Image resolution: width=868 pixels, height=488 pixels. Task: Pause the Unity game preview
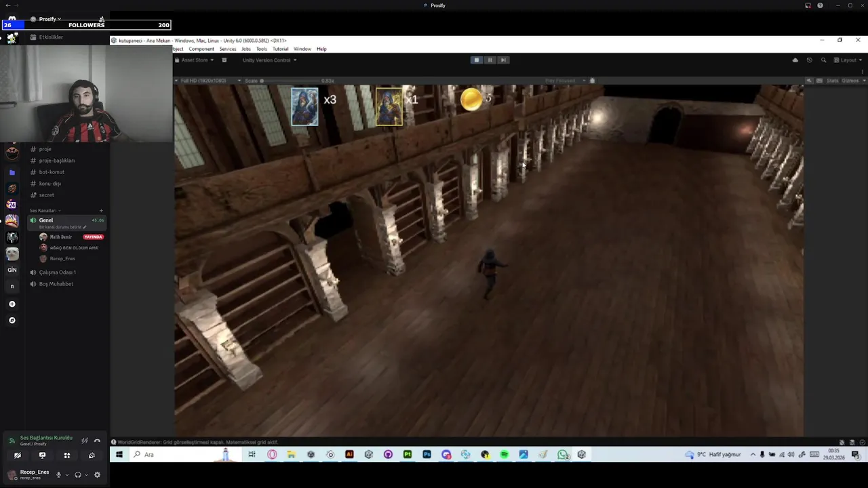click(490, 60)
